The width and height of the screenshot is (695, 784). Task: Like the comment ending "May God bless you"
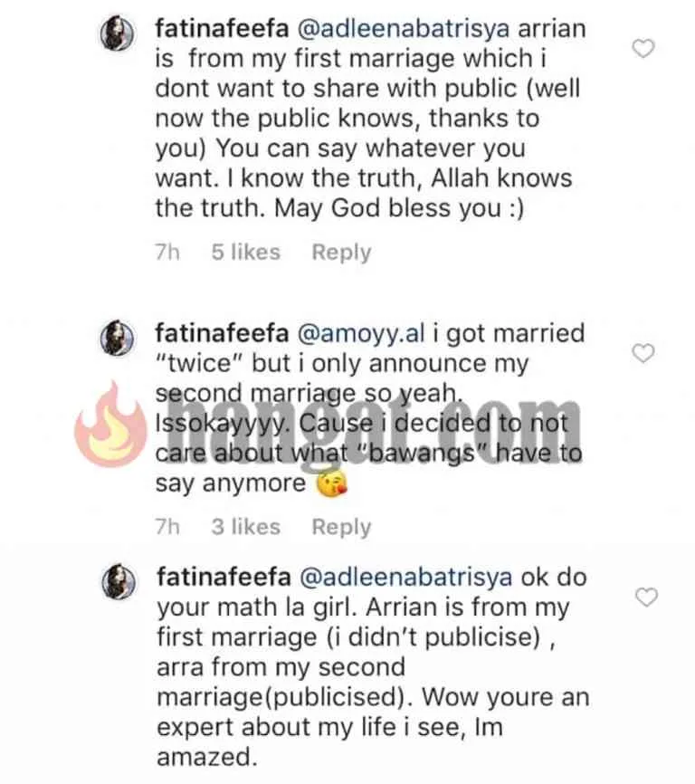[643, 49]
